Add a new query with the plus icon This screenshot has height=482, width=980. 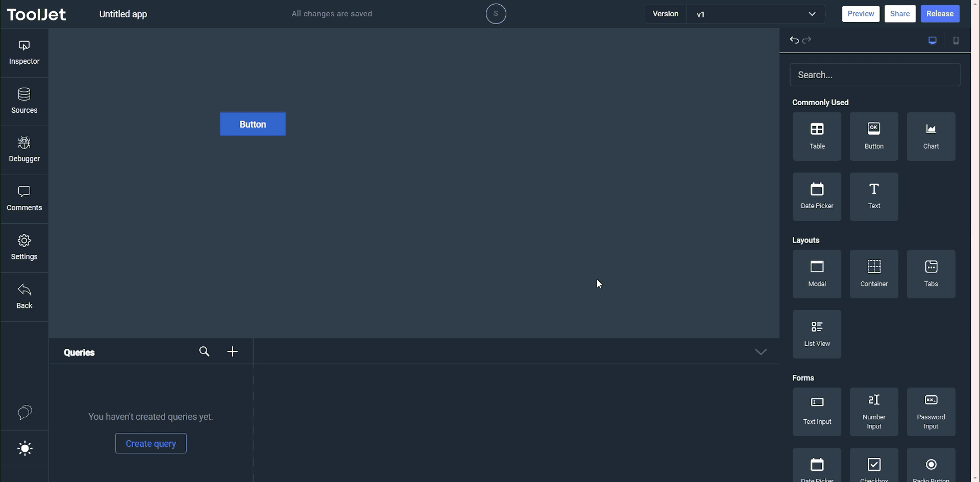(x=232, y=351)
